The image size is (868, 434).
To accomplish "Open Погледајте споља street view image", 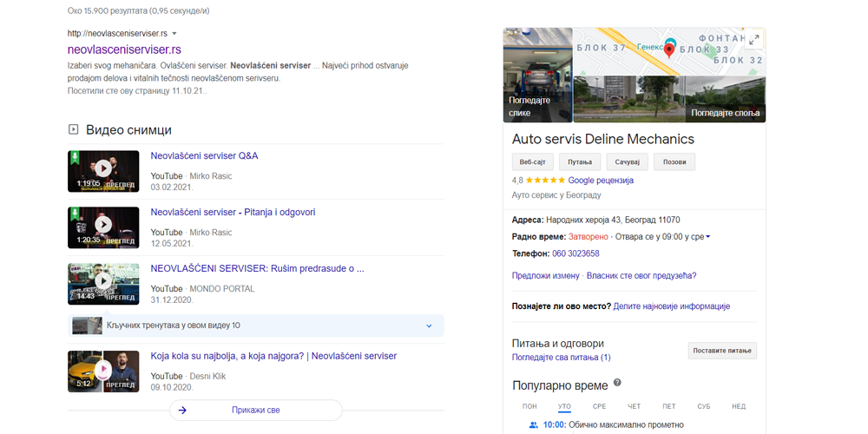I will pyautogui.click(x=669, y=99).
